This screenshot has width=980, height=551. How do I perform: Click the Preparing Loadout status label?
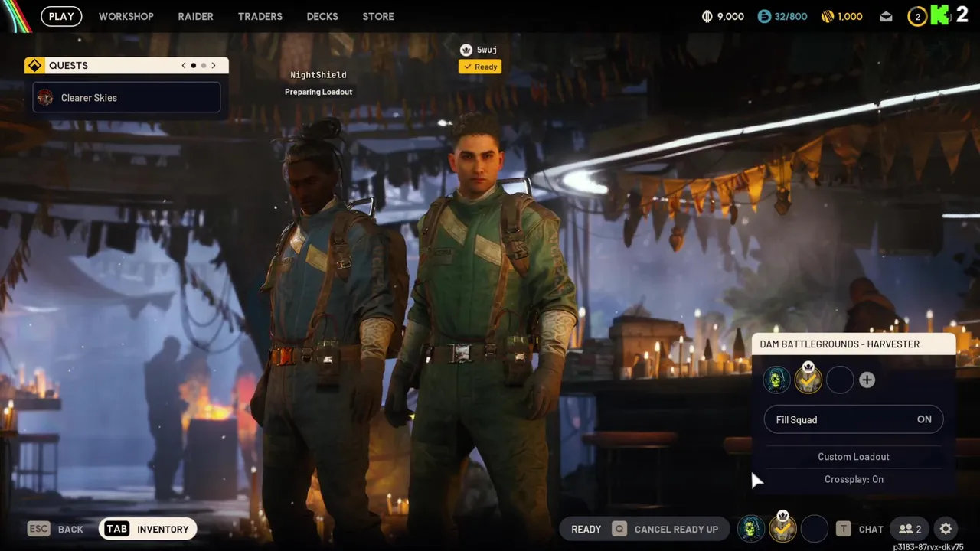coord(318,92)
